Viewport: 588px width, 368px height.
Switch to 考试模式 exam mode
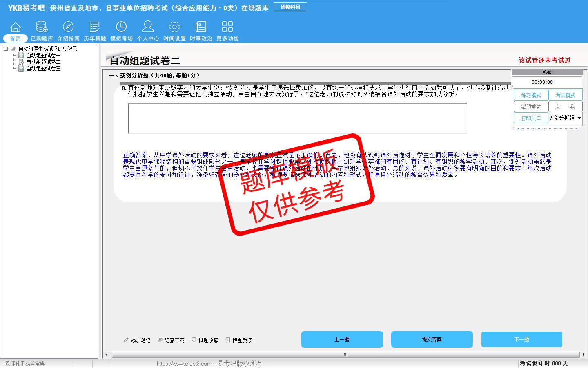pos(565,95)
